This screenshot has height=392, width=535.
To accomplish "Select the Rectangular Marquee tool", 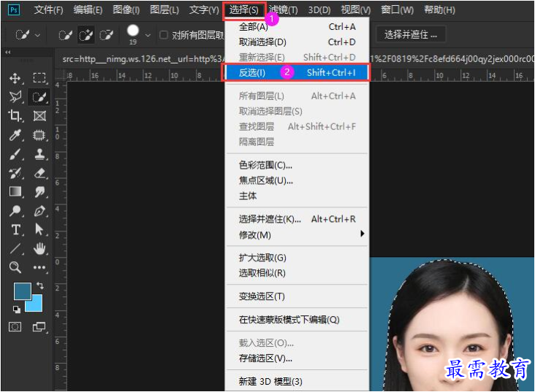I will pyautogui.click(x=39, y=78).
